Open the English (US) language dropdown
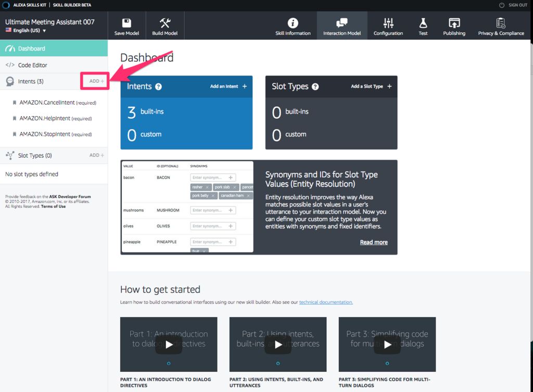The width and height of the screenshot is (533, 392). pyautogui.click(x=26, y=30)
